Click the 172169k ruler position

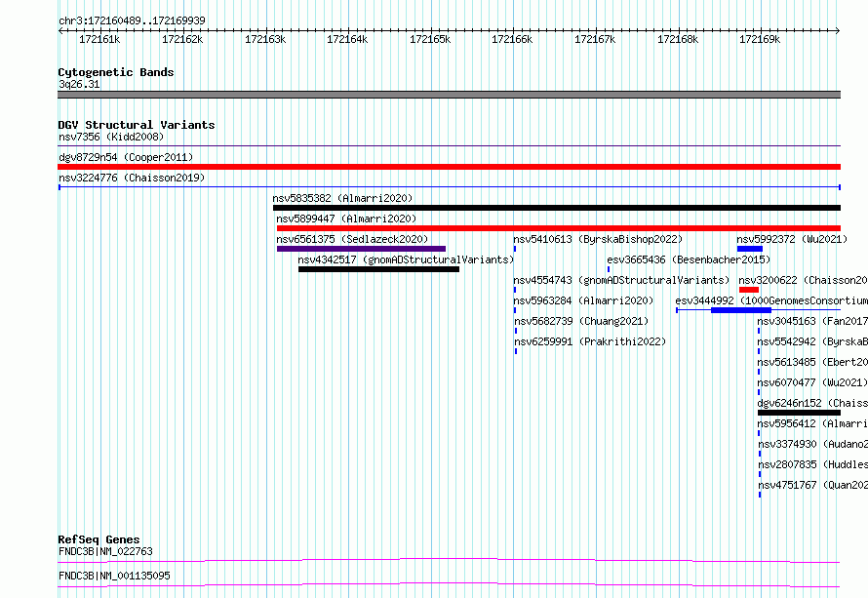760,39
